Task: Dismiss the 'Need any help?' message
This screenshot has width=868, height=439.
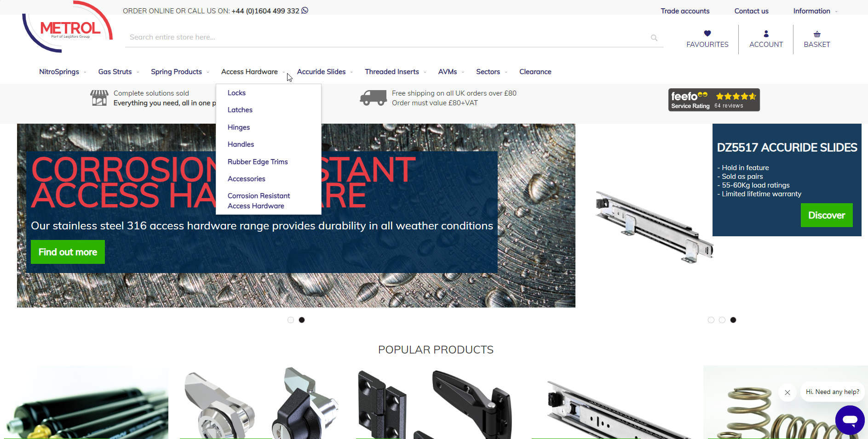Action: pyautogui.click(x=788, y=393)
